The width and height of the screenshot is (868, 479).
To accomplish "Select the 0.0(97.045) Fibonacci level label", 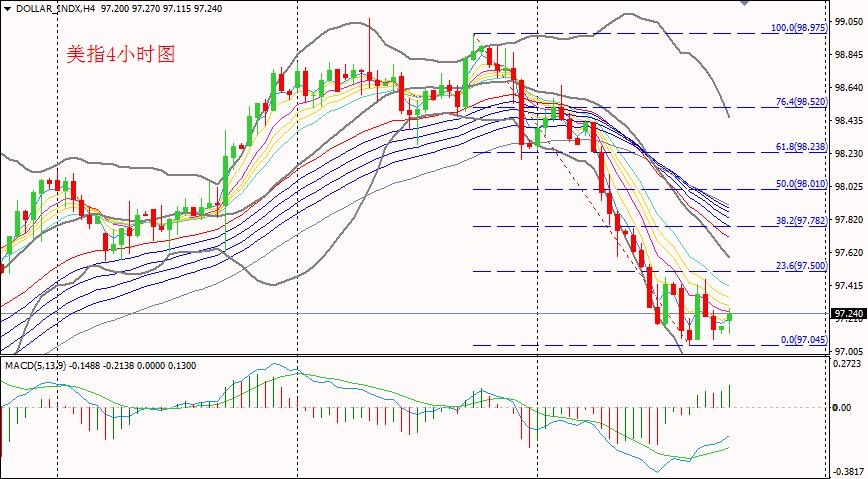I will pos(804,339).
